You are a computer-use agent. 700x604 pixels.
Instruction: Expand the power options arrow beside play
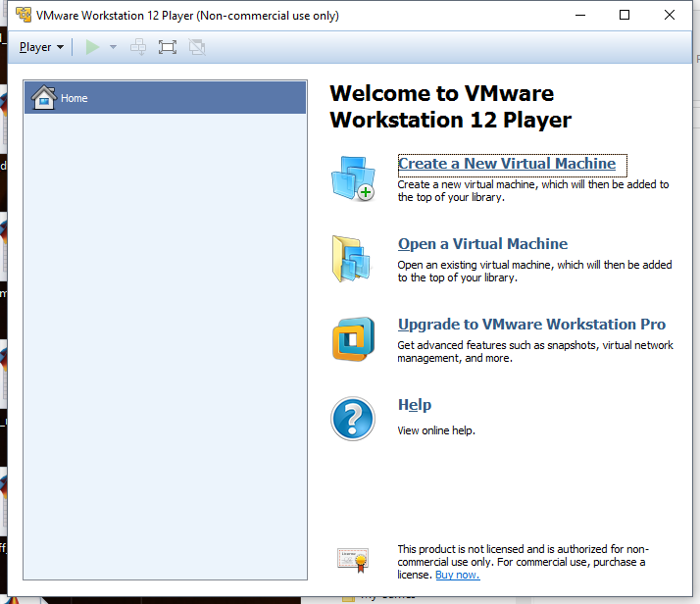(114, 47)
